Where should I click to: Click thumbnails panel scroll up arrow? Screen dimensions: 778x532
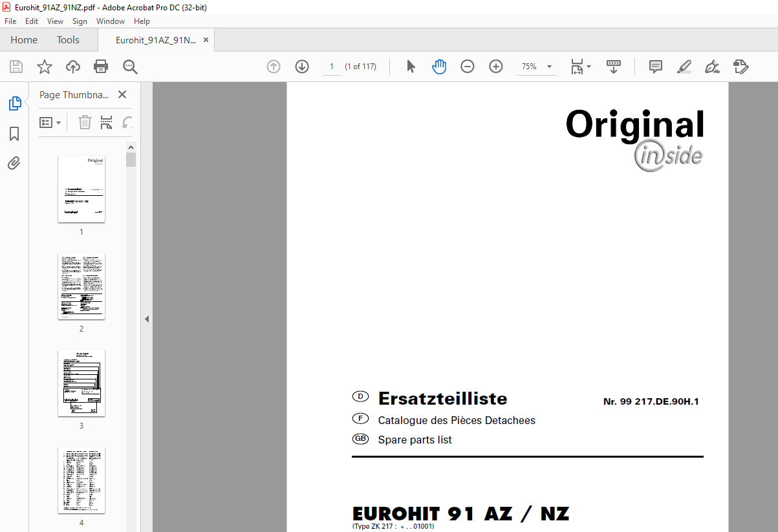(x=131, y=147)
